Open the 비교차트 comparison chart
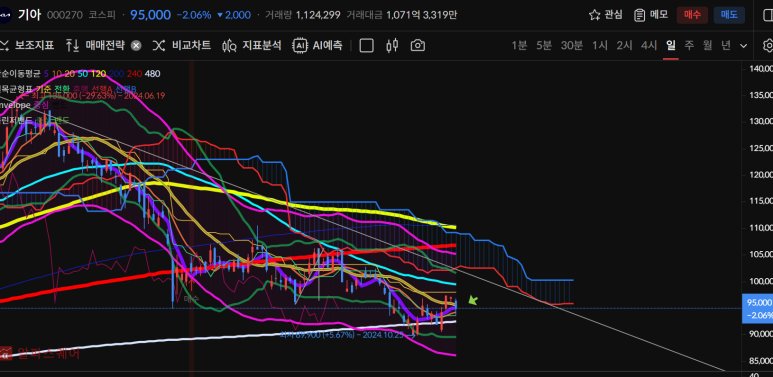The height and width of the screenshot is (377, 773). 182,46
